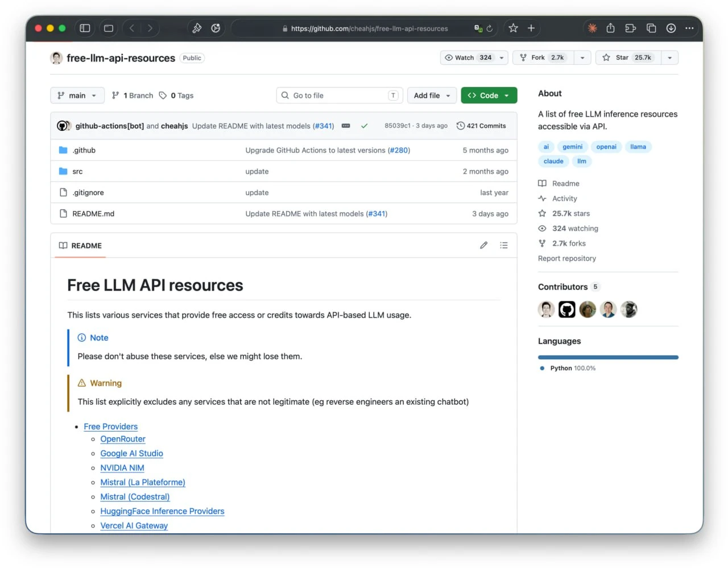The height and width of the screenshot is (568, 728).
Task: Select the README tab
Action: (x=80, y=246)
